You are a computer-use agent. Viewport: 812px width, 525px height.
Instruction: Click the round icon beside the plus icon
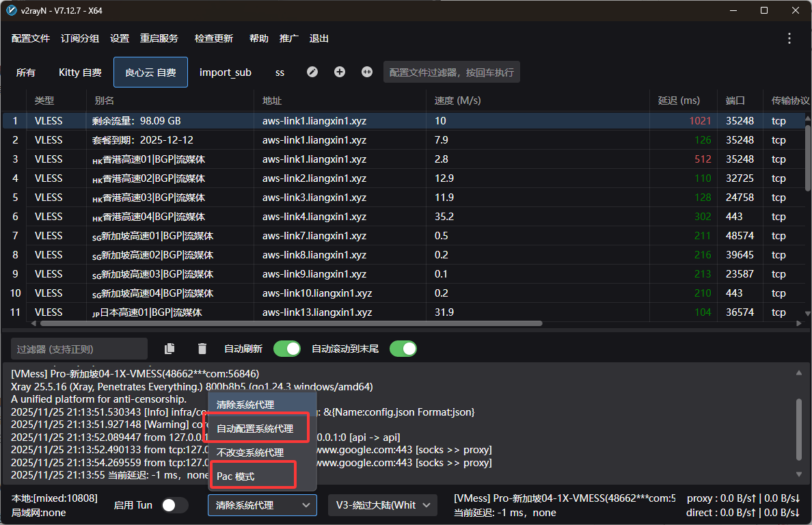coord(367,72)
